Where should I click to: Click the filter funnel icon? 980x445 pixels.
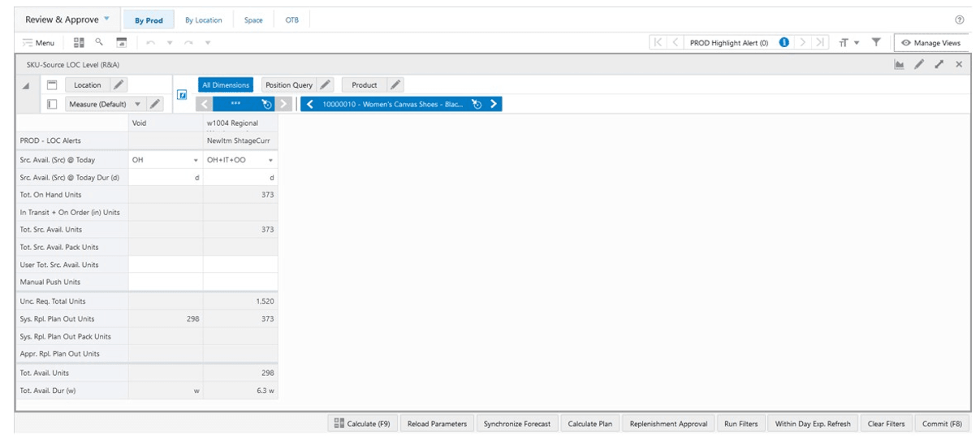point(877,42)
